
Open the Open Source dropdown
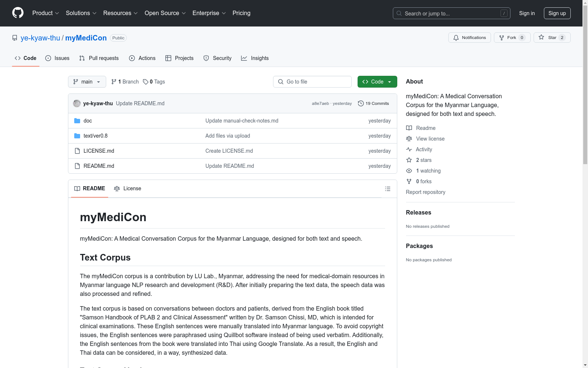click(165, 13)
